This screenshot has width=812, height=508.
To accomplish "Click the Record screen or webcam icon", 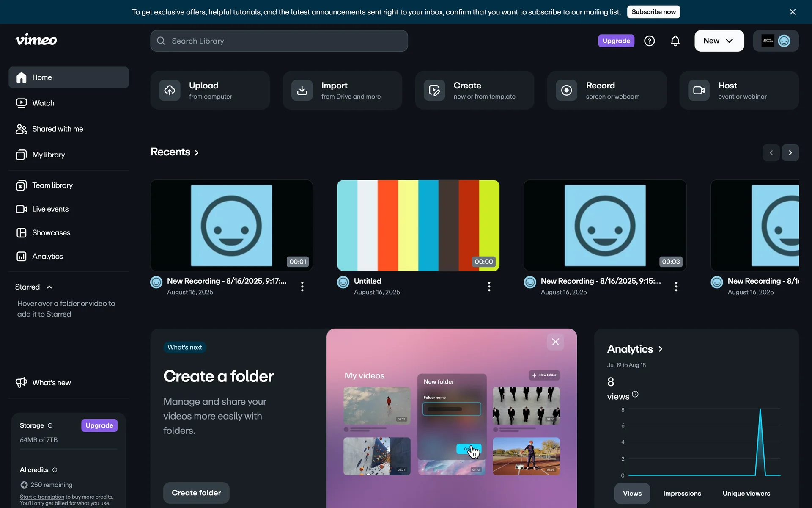I will (566, 90).
